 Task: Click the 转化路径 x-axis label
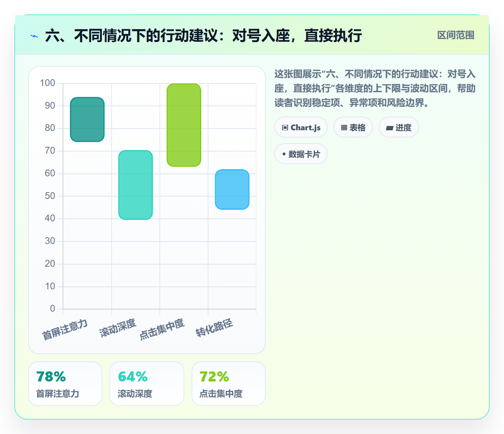point(214,328)
